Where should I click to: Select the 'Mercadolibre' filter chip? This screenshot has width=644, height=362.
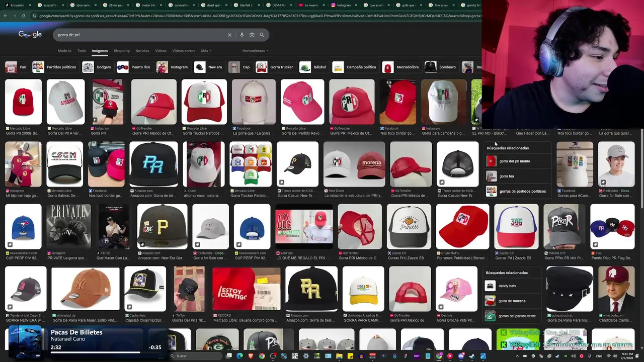(401, 67)
